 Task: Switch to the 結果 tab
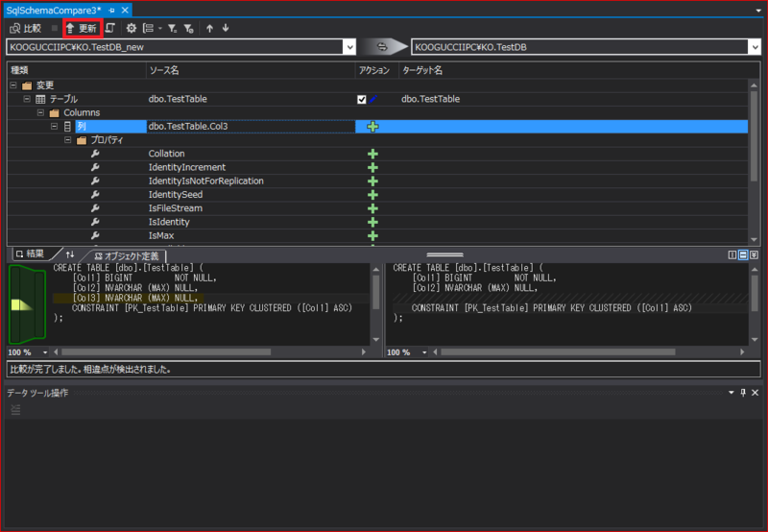pyautogui.click(x=30, y=254)
